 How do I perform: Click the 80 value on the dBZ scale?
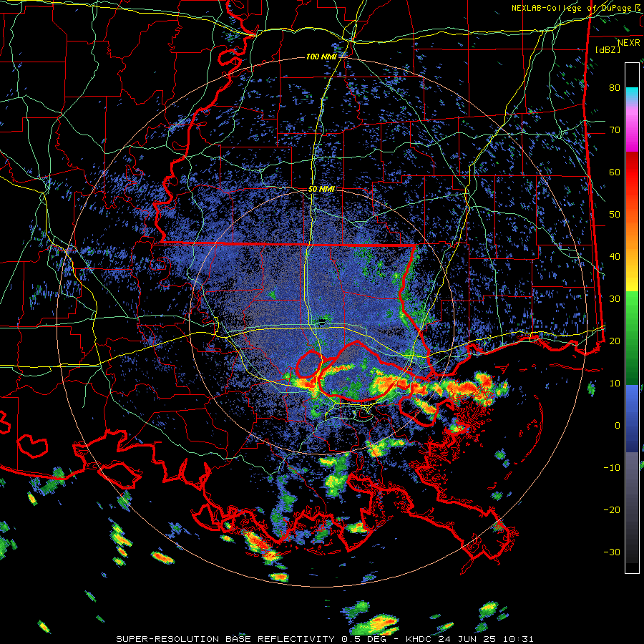pyautogui.click(x=615, y=88)
